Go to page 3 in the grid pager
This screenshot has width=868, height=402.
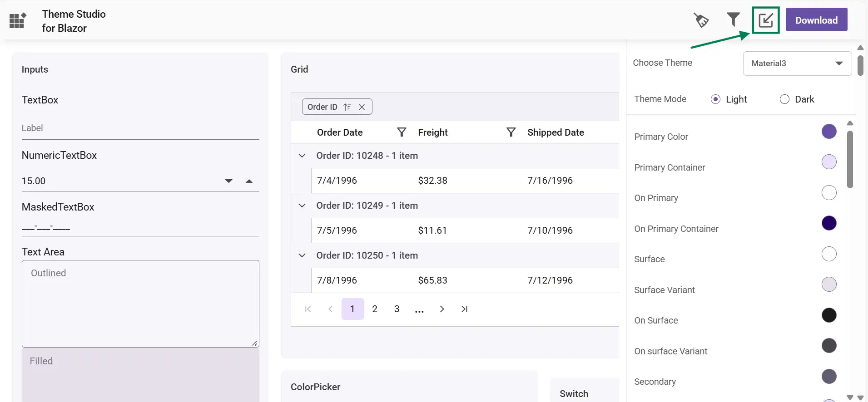[x=397, y=309]
